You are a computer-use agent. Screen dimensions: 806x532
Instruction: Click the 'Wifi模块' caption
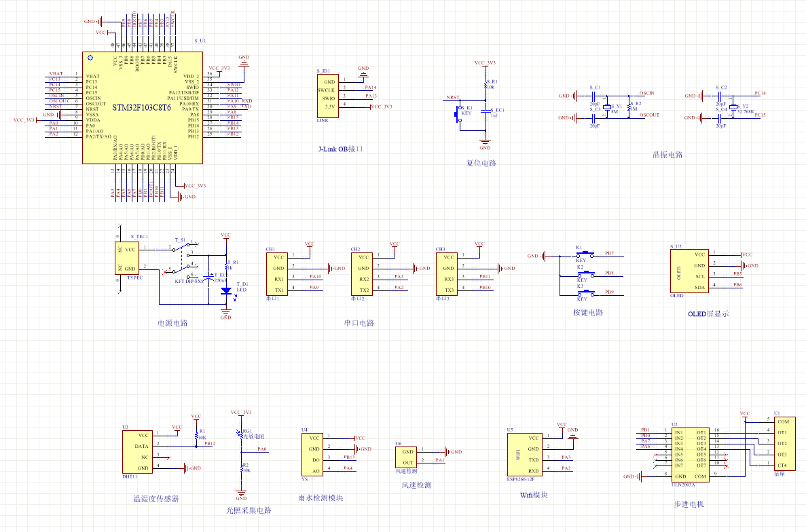click(x=534, y=495)
